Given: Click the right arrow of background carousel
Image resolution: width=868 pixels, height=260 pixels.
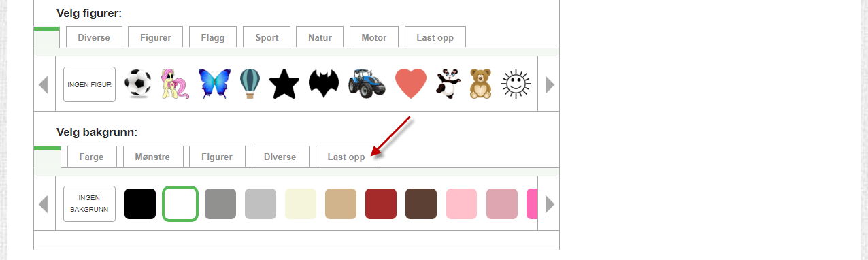Looking at the screenshot, I should (x=549, y=204).
